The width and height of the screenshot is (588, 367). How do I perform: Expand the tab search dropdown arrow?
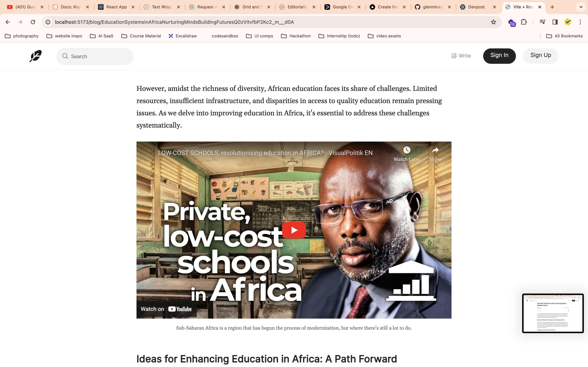click(581, 7)
